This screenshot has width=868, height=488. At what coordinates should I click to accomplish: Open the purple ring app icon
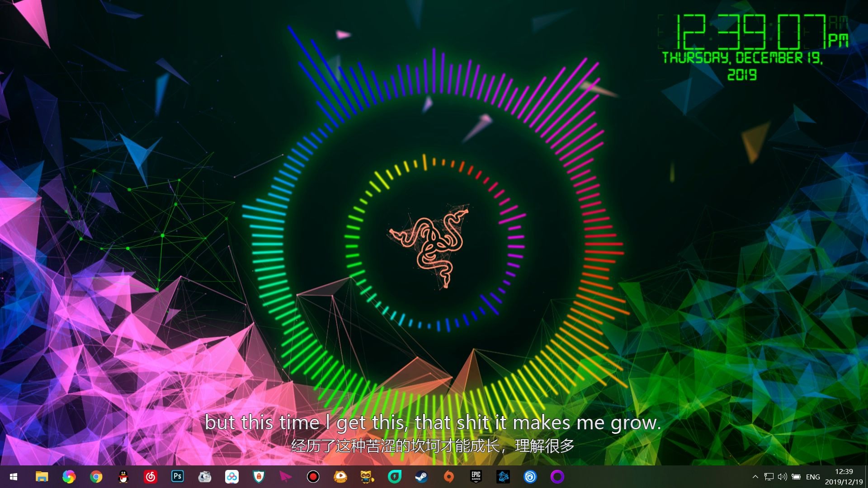pyautogui.click(x=557, y=477)
